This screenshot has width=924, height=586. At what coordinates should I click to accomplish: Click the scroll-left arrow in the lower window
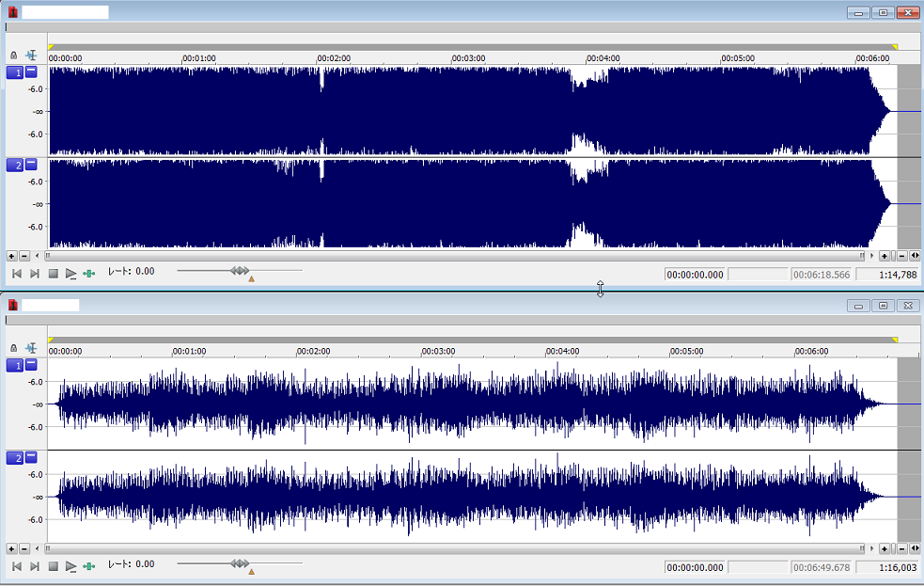(38, 549)
